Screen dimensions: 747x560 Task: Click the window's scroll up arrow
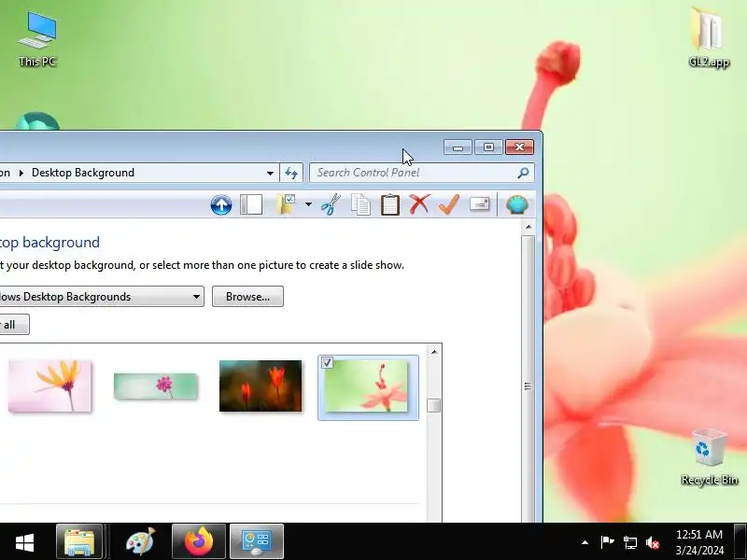[529, 228]
